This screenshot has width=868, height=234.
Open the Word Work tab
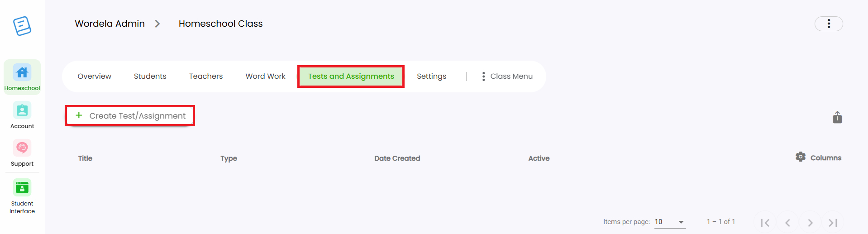tap(266, 76)
